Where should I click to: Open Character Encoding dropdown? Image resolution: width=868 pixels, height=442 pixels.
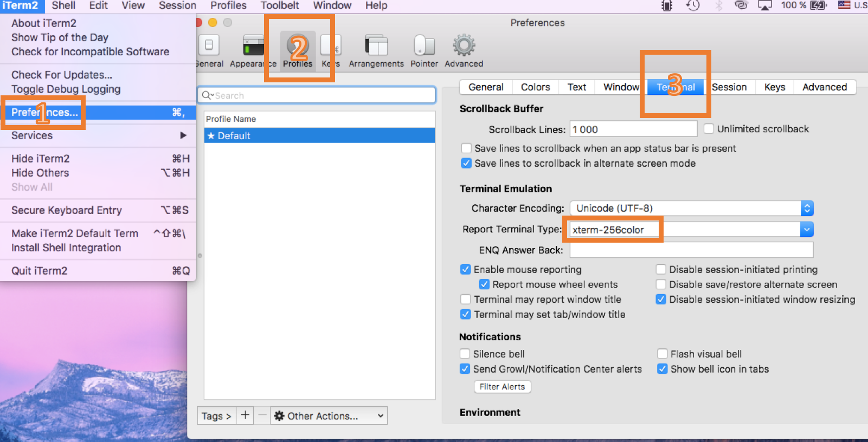click(x=691, y=208)
